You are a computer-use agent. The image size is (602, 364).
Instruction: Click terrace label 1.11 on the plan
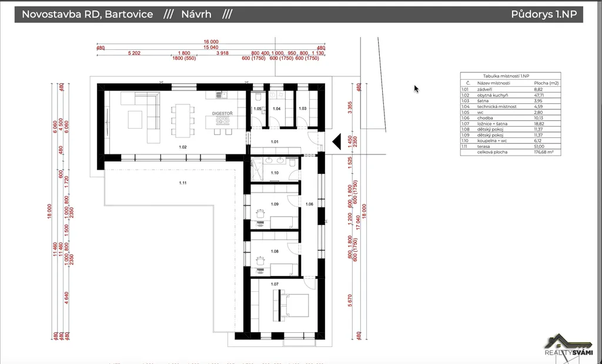click(x=183, y=184)
